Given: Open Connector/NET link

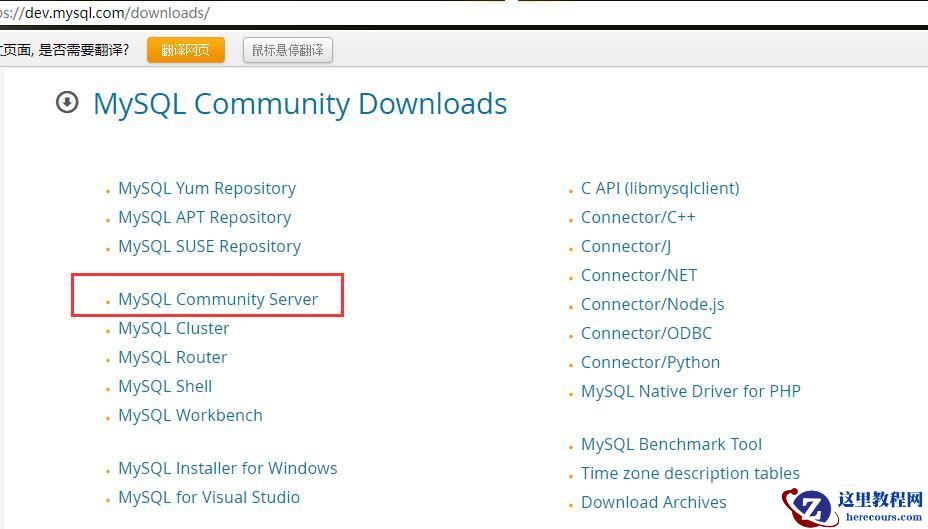Looking at the screenshot, I should click(x=639, y=275).
